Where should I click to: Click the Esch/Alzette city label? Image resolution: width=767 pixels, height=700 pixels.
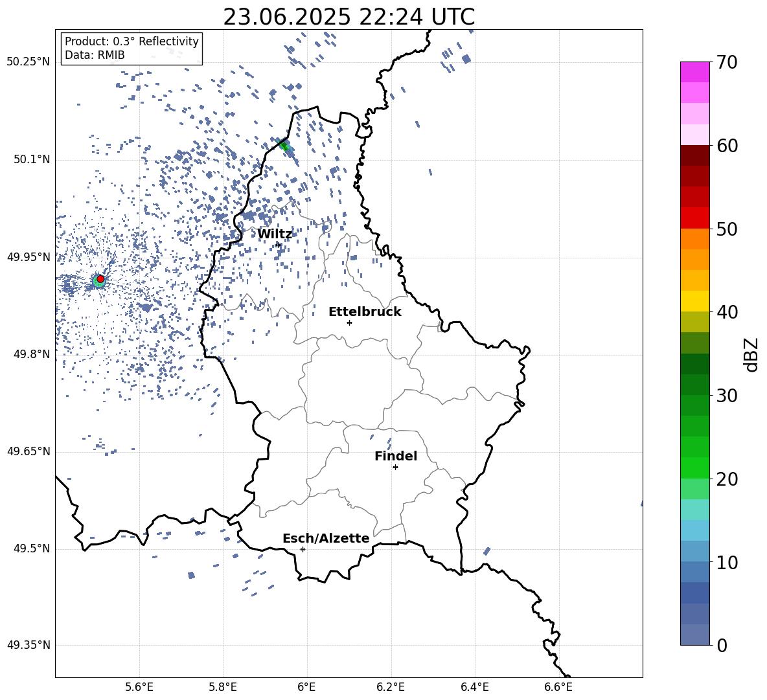(x=326, y=538)
